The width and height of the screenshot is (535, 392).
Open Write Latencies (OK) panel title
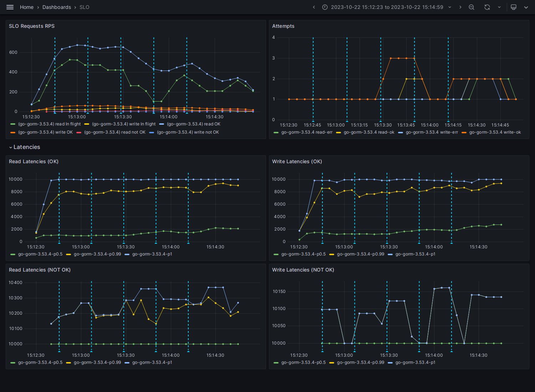coord(297,161)
